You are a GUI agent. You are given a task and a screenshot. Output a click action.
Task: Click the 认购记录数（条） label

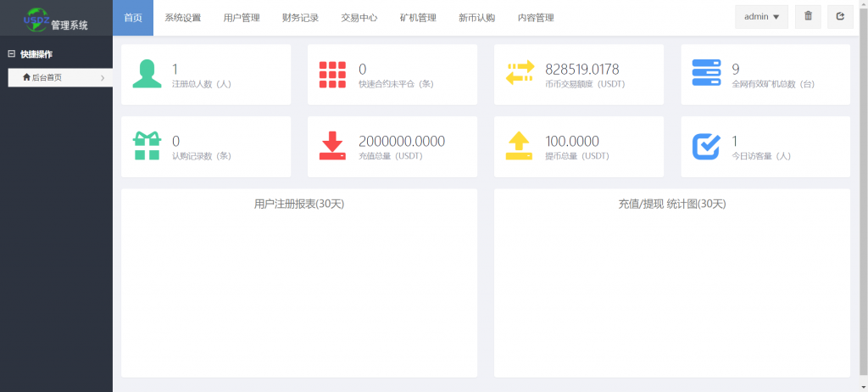coord(202,156)
